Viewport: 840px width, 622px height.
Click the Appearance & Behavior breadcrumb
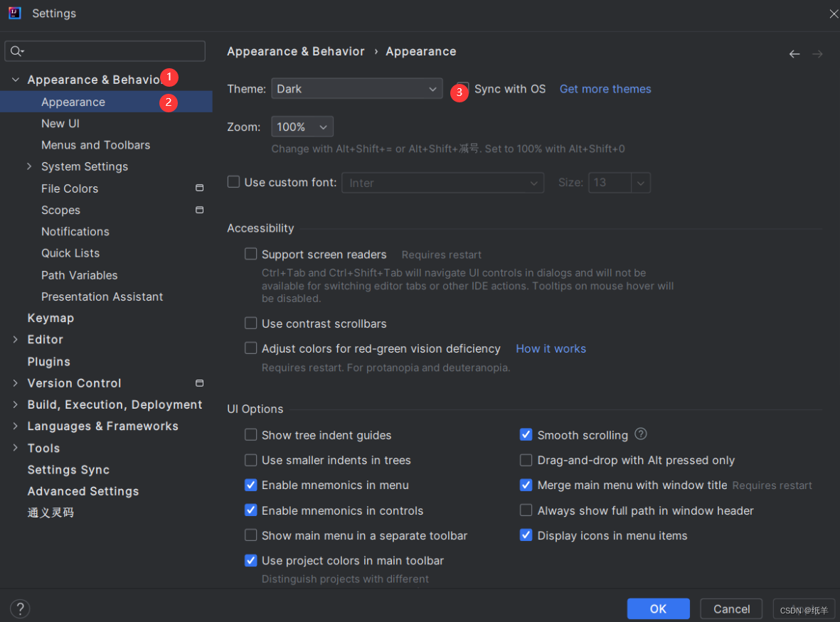[x=296, y=51]
